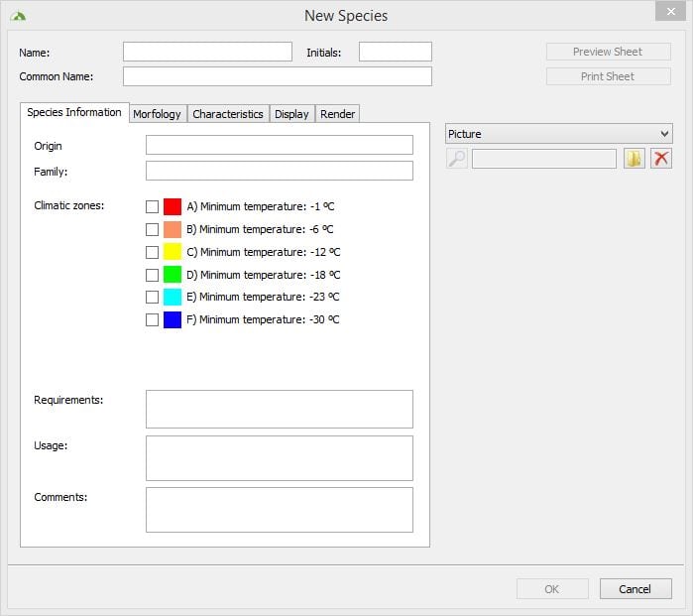Focus the Origin text field
The width and height of the screenshot is (693, 616).
coord(280,145)
